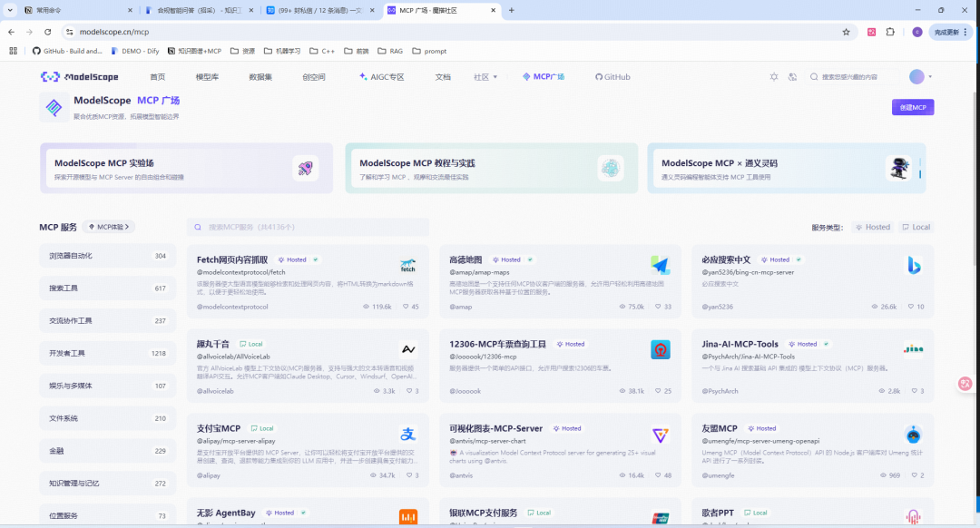Click the MCP 教程与实践 brain icon
The image size is (980, 528).
click(610, 168)
